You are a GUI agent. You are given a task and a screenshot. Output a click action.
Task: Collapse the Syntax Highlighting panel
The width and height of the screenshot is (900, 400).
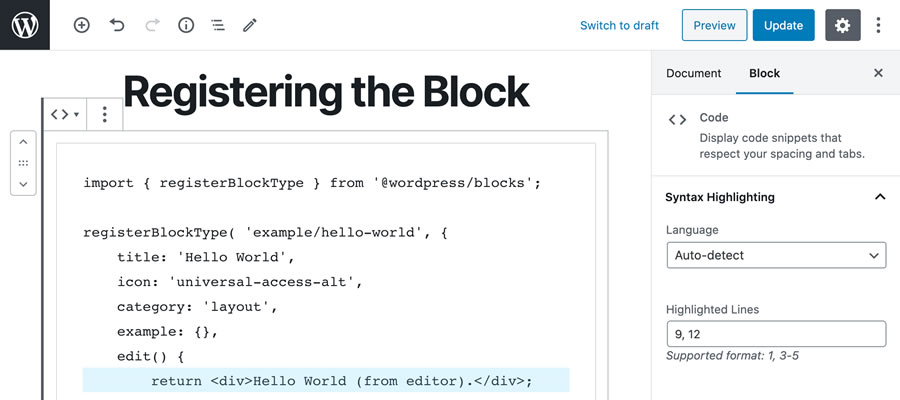(x=880, y=197)
